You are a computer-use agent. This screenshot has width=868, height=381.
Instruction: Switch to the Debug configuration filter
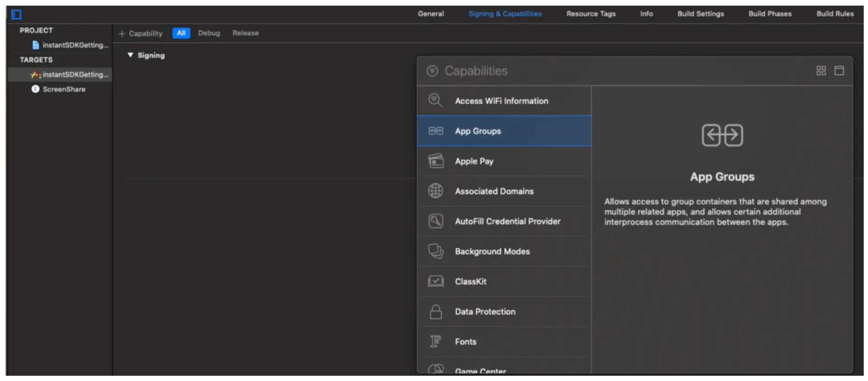pos(209,33)
